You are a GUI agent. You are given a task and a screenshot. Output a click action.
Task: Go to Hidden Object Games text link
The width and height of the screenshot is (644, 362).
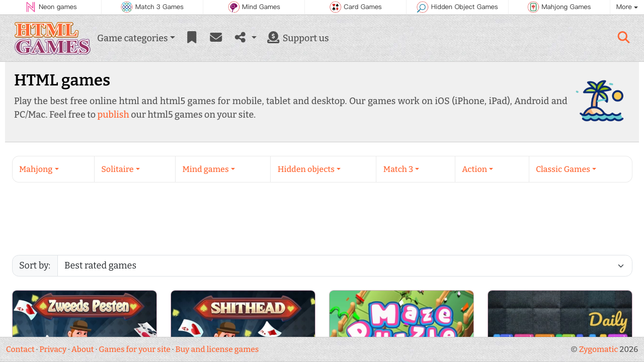464,7
